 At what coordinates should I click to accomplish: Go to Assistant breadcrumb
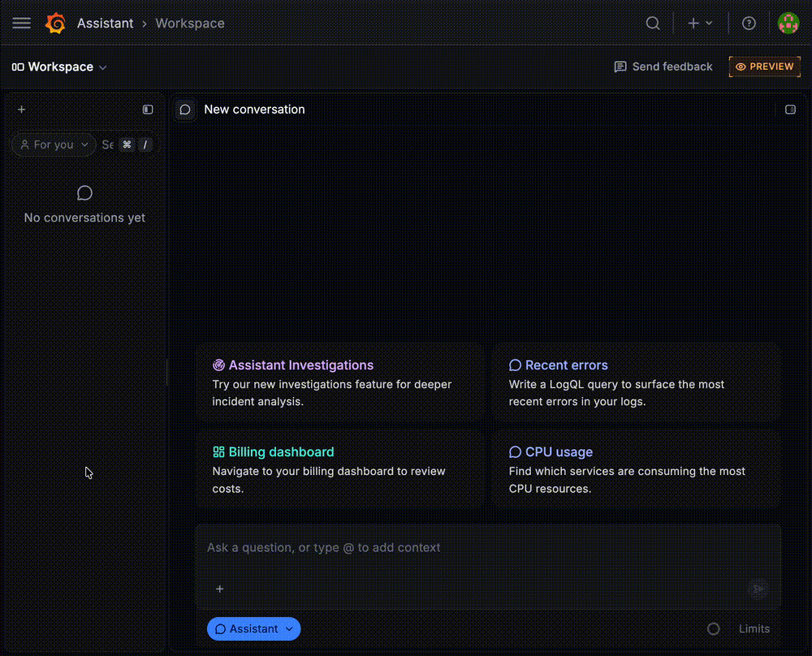click(x=105, y=24)
